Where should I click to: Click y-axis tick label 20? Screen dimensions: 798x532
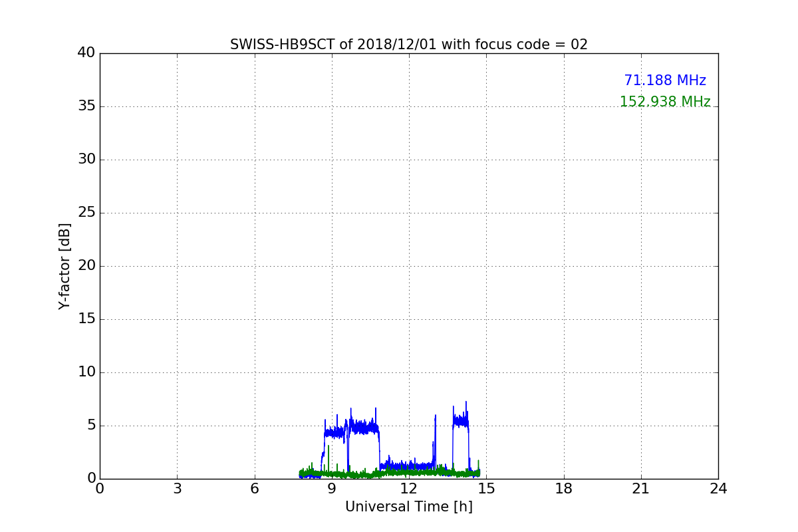86,266
